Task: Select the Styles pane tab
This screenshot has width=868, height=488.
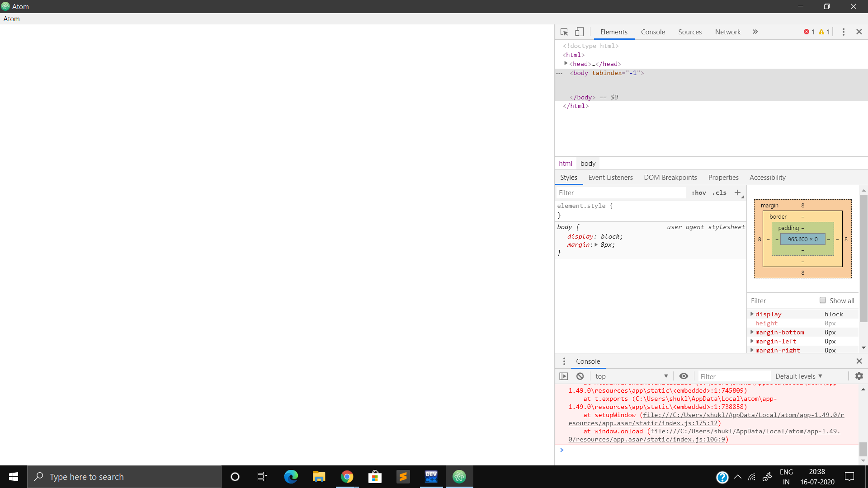Action: pyautogui.click(x=569, y=178)
